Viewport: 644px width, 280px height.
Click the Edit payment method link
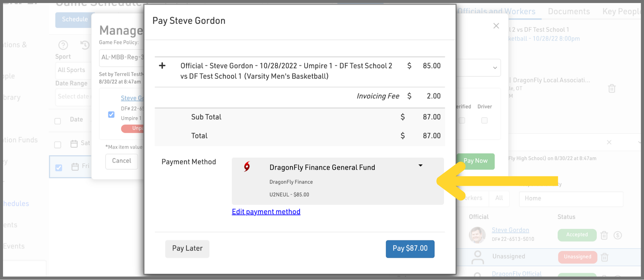266,212
